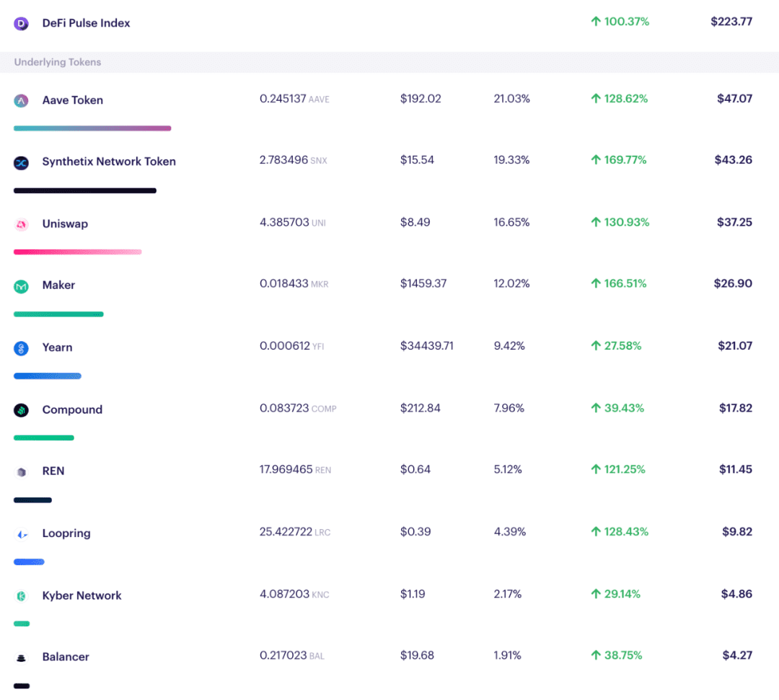Click the Synthetix value $43.26

point(734,159)
